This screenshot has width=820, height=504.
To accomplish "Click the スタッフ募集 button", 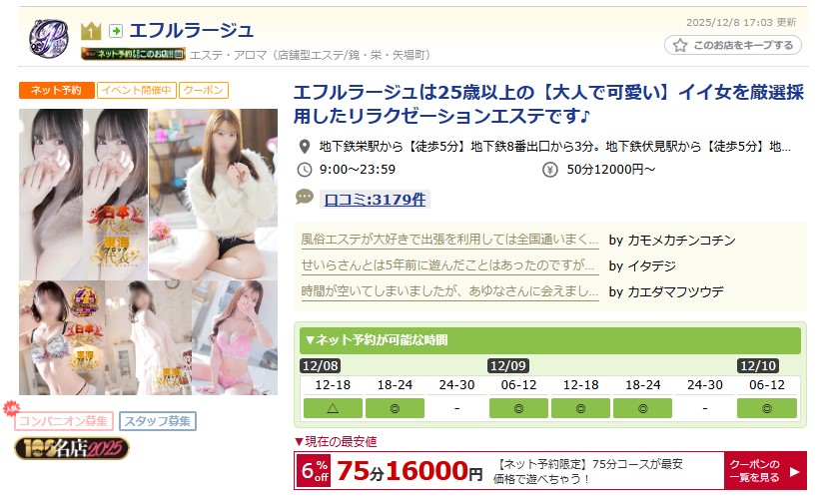I will click(158, 421).
